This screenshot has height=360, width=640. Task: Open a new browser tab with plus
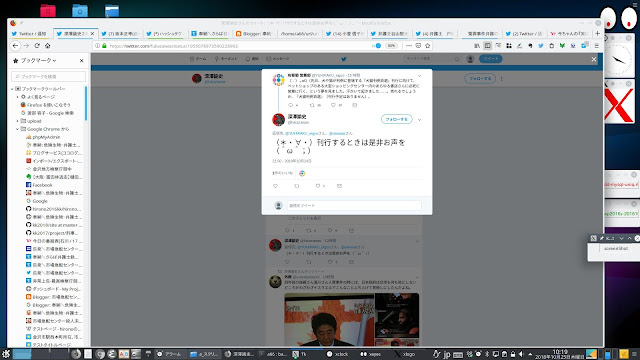(597, 33)
